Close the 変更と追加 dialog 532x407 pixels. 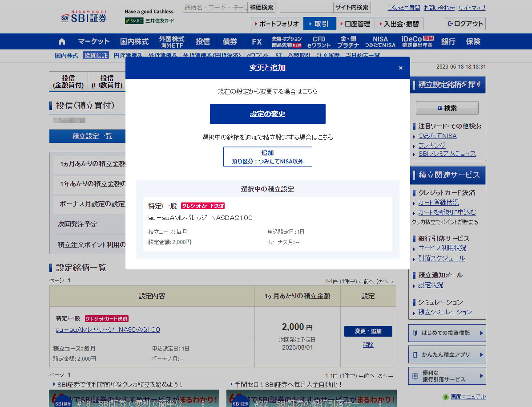(x=400, y=68)
